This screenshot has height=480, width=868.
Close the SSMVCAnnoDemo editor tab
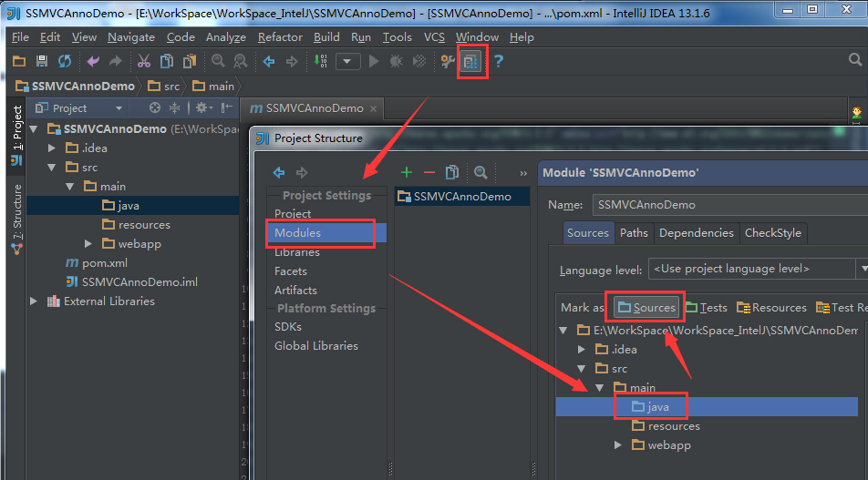click(x=373, y=109)
